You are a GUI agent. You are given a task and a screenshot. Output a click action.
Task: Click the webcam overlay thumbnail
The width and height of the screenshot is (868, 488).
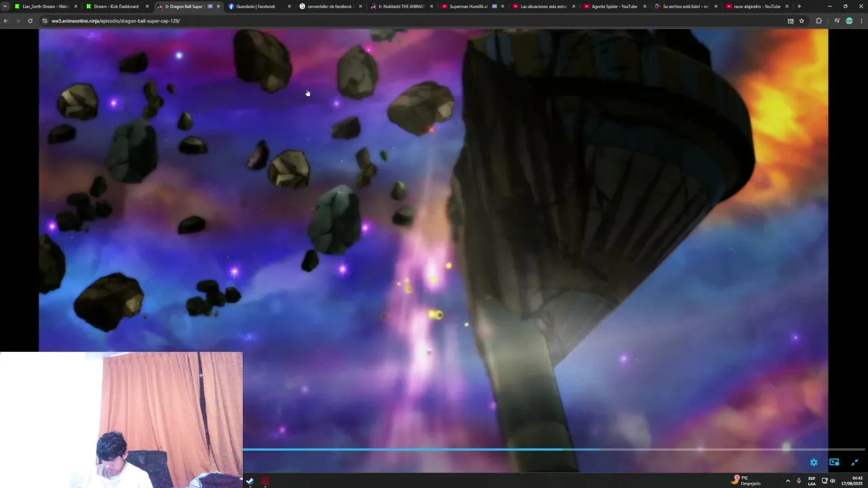pos(121,420)
